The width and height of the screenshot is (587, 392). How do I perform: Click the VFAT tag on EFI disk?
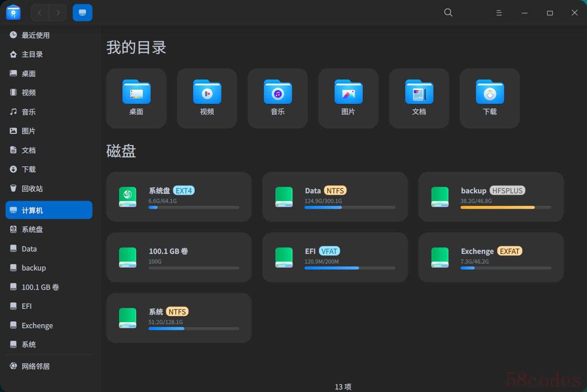(329, 251)
